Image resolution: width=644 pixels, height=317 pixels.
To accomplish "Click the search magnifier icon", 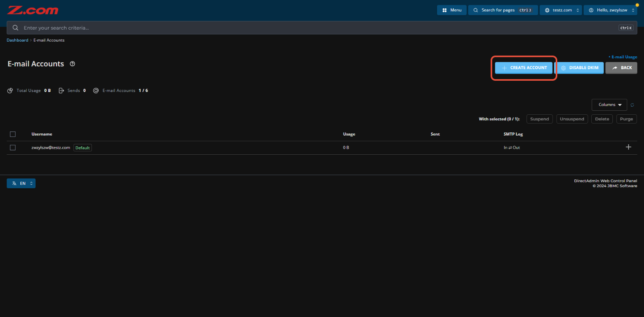I will coord(16,28).
